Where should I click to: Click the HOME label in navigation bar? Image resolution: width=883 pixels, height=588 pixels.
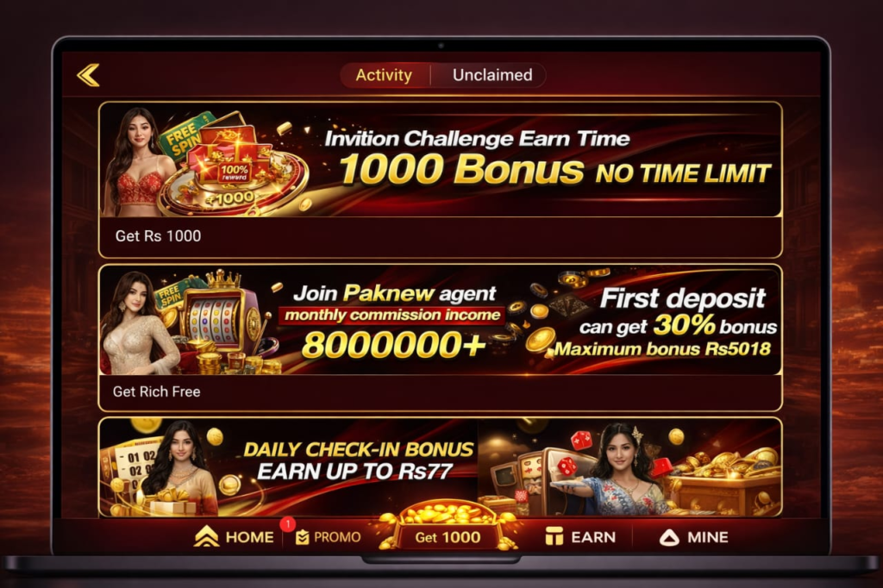[x=249, y=537]
